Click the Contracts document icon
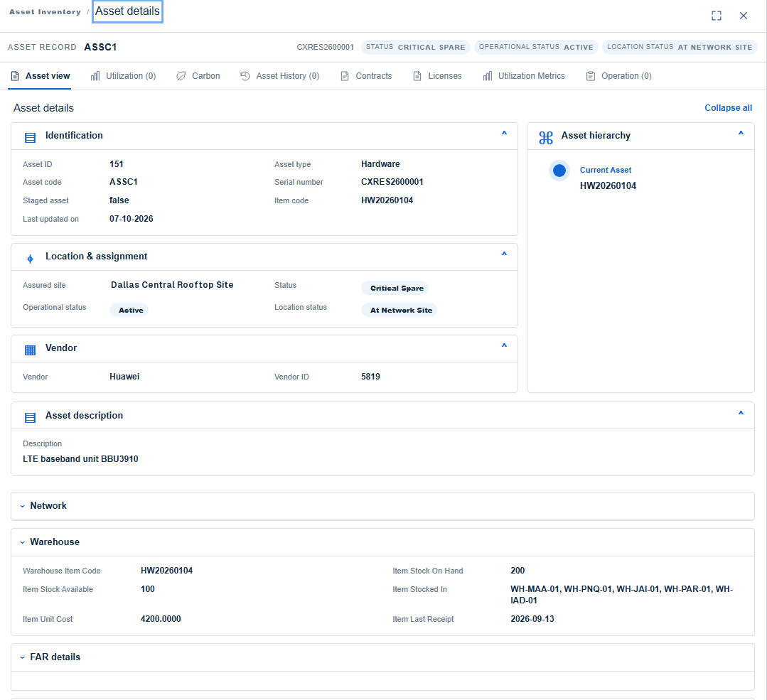Viewport: 767px width, 700px height. pos(345,76)
